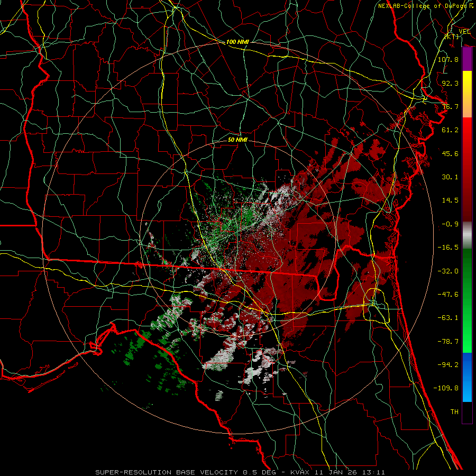
Task: Click the -94.2 velocity scale value
Action: click(x=448, y=365)
